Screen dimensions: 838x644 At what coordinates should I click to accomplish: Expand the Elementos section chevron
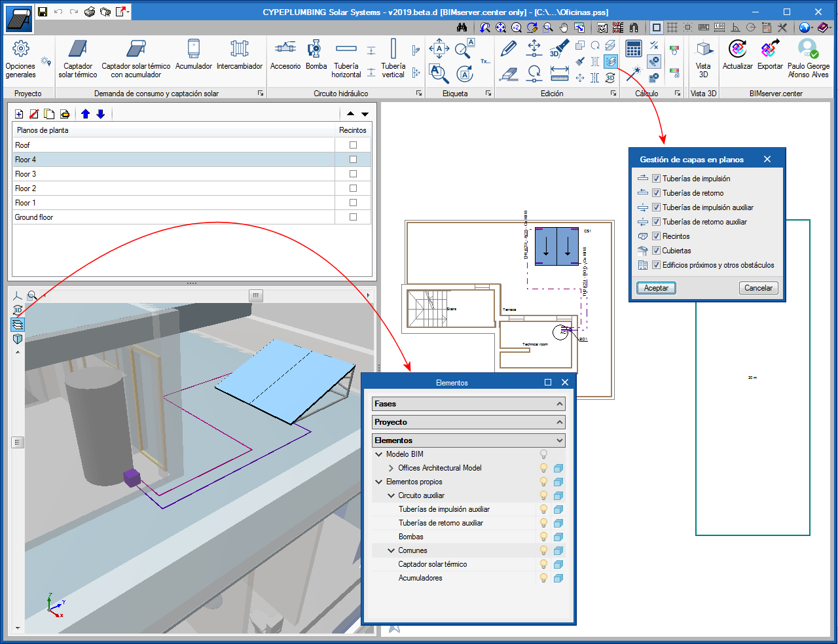(560, 440)
